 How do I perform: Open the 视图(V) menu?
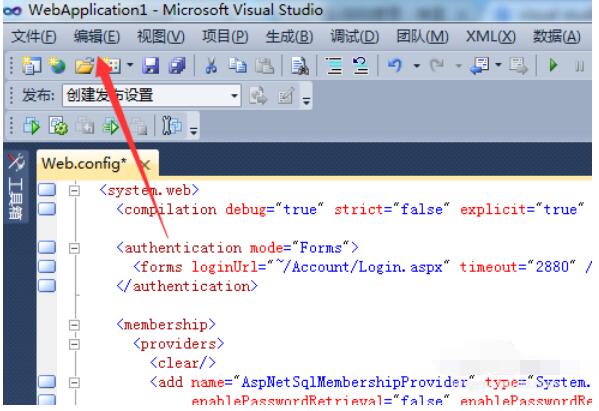[161, 37]
